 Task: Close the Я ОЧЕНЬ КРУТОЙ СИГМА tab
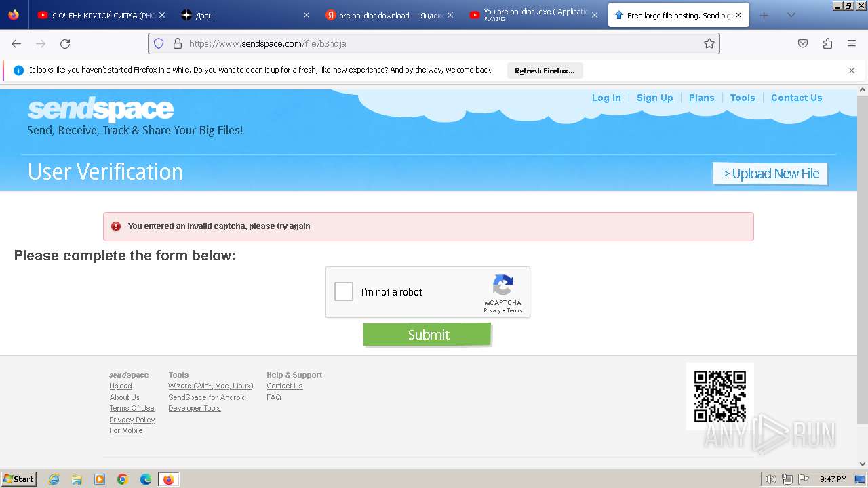pos(162,15)
